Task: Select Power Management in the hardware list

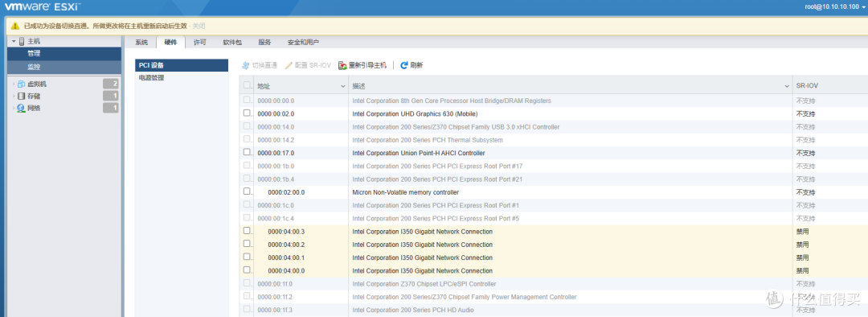Action: (x=182, y=77)
